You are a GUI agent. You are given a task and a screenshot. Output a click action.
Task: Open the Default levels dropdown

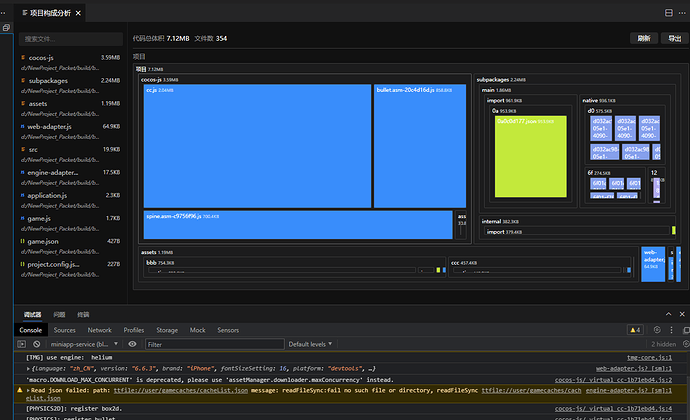[311, 344]
